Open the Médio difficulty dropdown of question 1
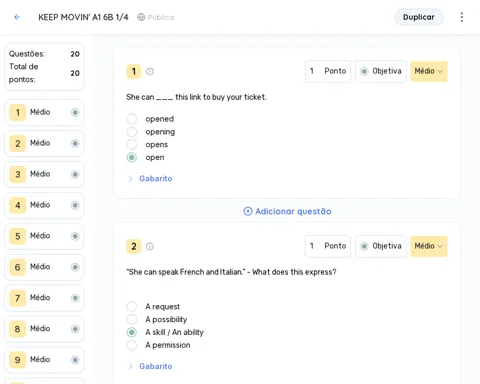Image resolution: width=480 pixels, height=384 pixels. click(429, 71)
